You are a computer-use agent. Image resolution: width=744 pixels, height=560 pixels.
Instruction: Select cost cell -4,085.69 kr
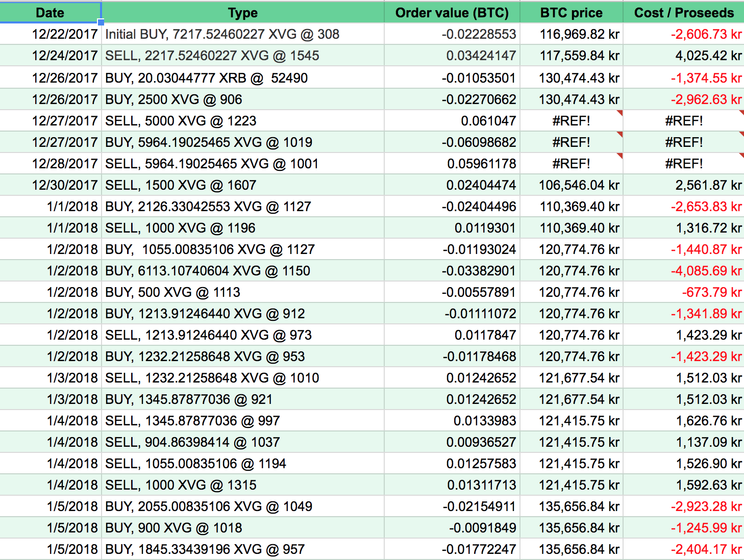click(684, 271)
